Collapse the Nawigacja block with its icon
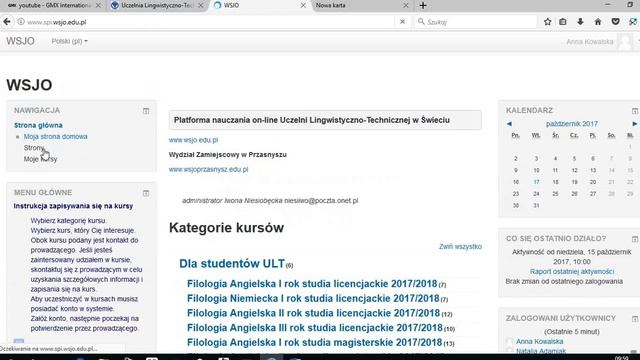The width and height of the screenshot is (640, 360). pos(146,111)
